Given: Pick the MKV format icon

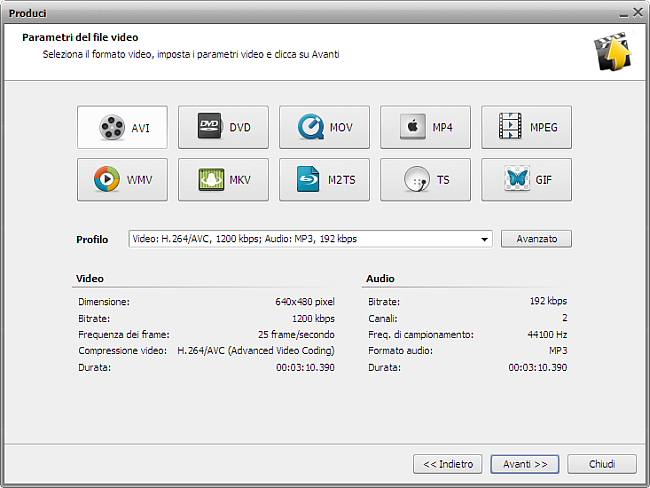Looking at the screenshot, I should tap(211, 179).
